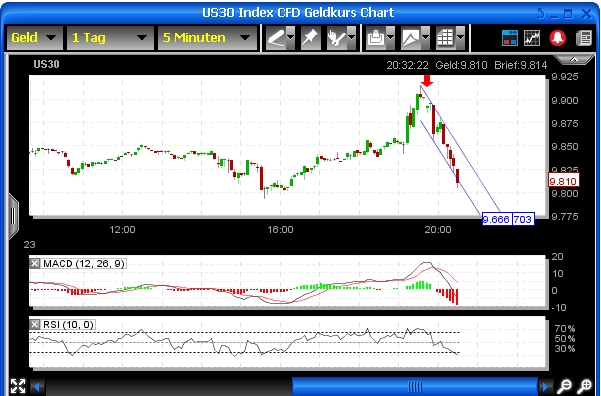Collapse the chart header with the up chevron
The width and height of the screenshot is (601, 396).
click(x=574, y=59)
